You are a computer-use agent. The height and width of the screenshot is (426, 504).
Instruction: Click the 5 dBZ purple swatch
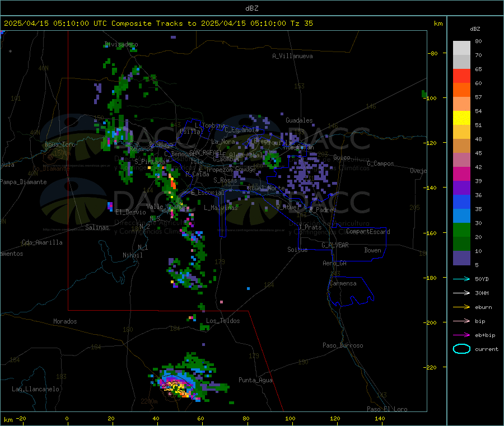461,258
